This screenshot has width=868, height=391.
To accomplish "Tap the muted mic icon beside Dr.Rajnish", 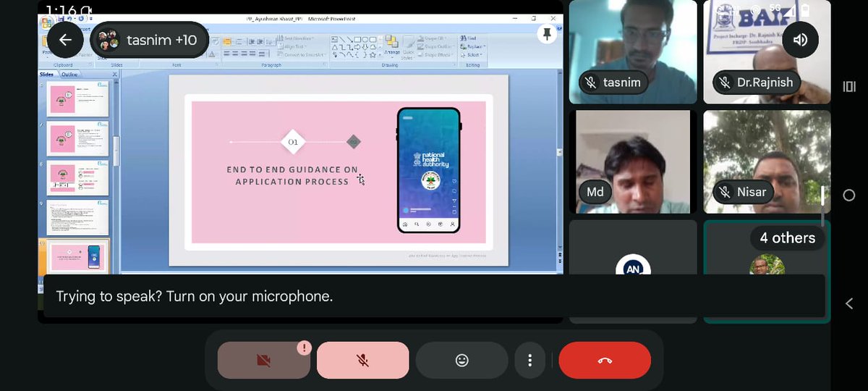I will [725, 83].
